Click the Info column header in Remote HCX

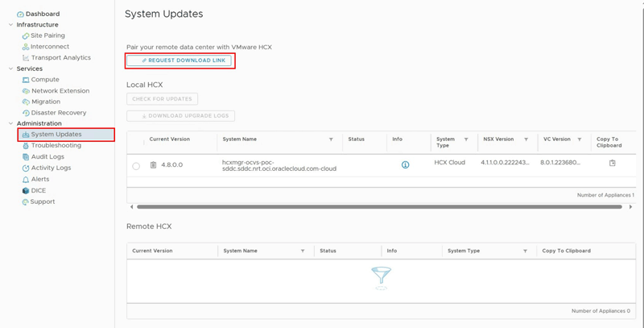pos(392,251)
